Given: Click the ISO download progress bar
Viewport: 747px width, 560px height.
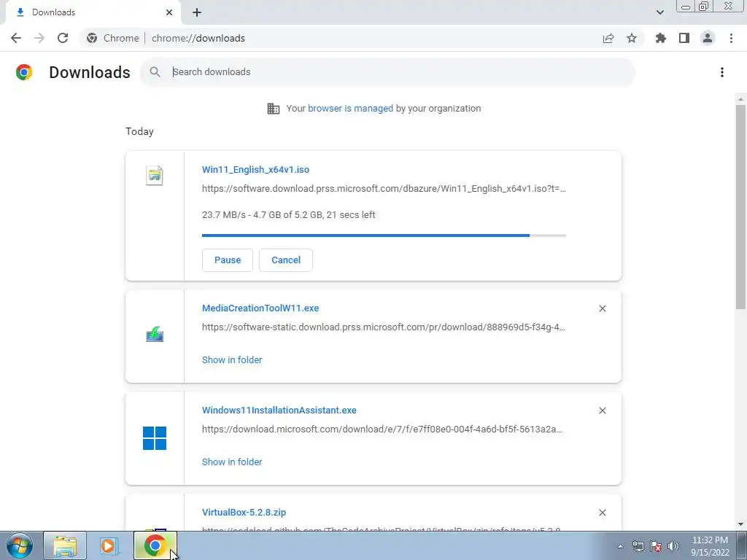Looking at the screenshot, I should point(384,236).
